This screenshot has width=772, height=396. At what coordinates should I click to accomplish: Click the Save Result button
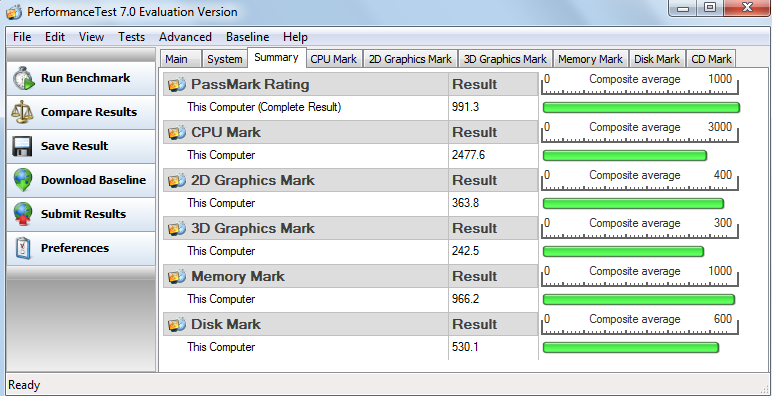[81, 146]
